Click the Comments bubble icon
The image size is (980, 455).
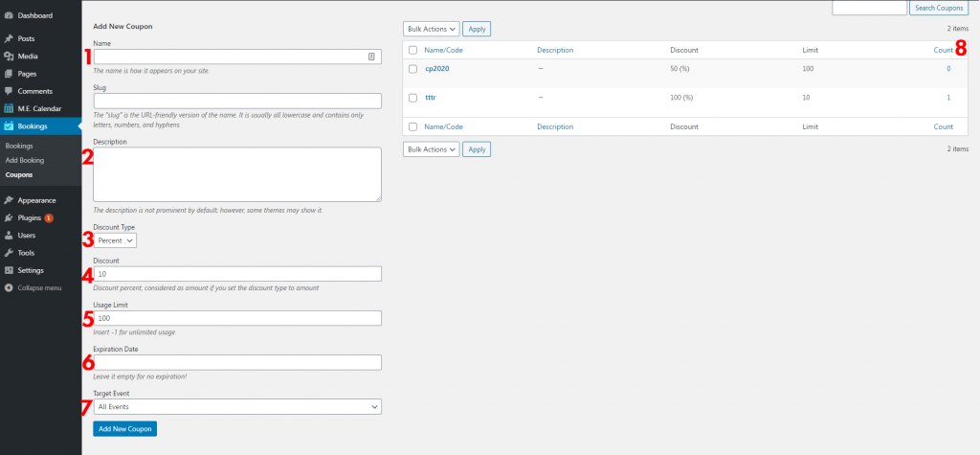[9, 91]
